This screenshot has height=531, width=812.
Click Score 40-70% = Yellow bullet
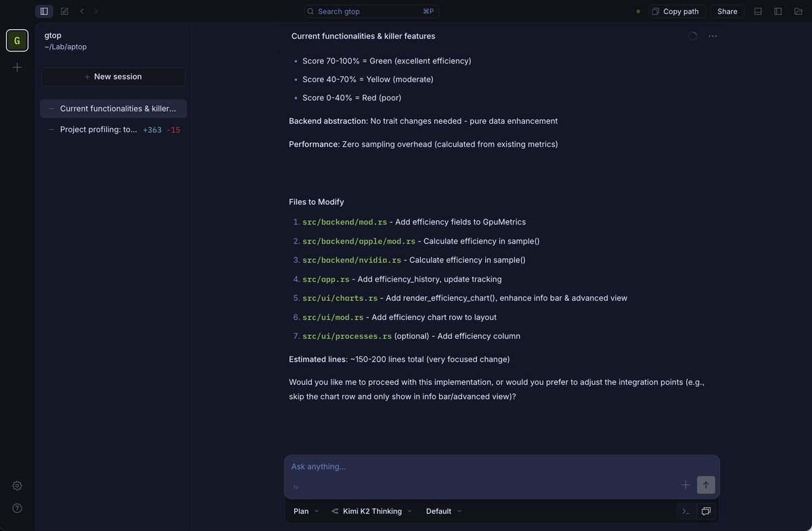click(x=368, y=79)
